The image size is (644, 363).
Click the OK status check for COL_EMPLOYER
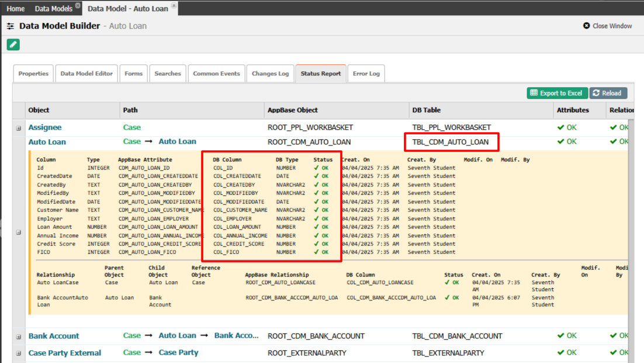pos(321,219)
